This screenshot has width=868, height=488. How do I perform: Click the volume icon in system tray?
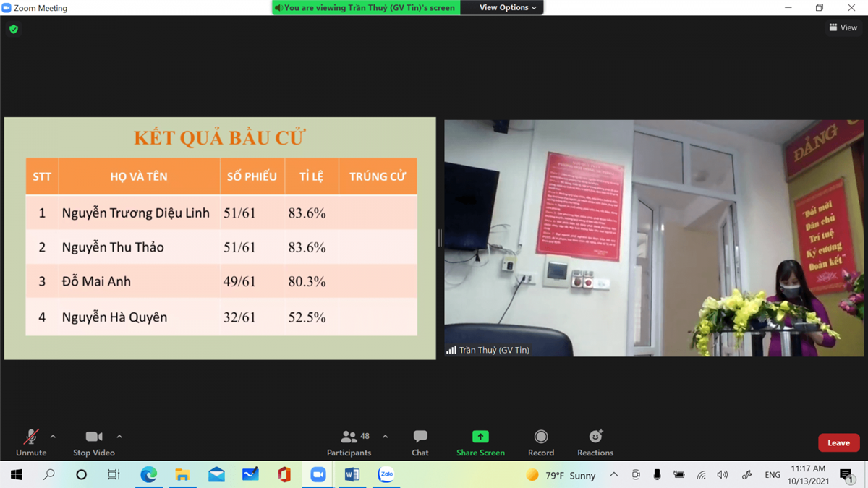point(722,475)
